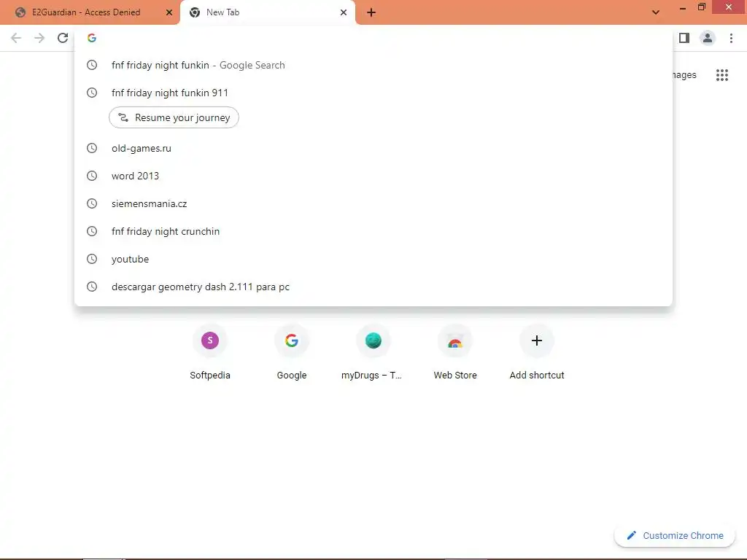Click clock icon beside old-games.ru

coord(92,148)
